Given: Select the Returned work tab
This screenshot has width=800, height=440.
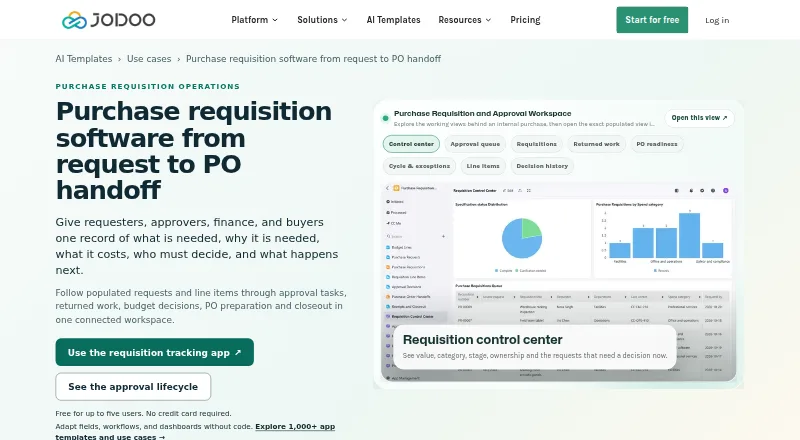Looking at the screenshot, I should tap(596, 144).
